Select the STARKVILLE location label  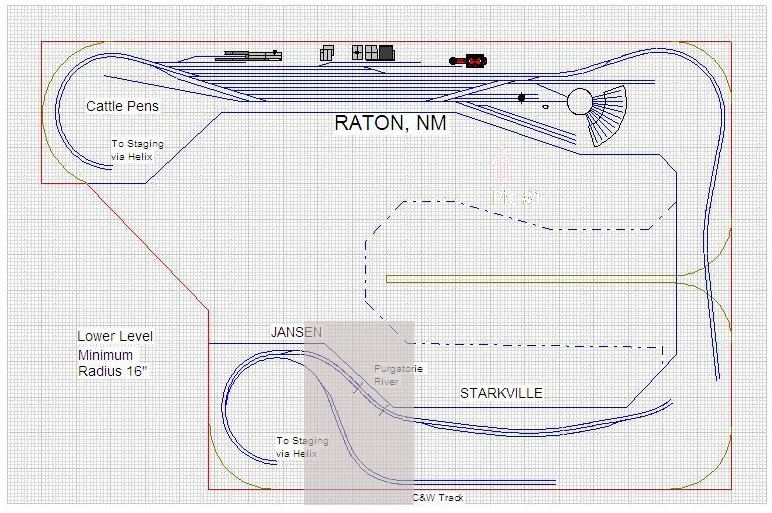pos(501,393)
